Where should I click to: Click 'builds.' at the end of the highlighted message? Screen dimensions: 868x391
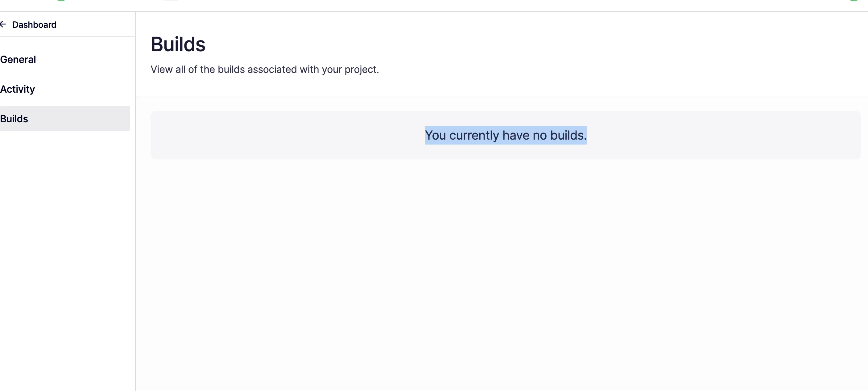(x=568, y=135)
